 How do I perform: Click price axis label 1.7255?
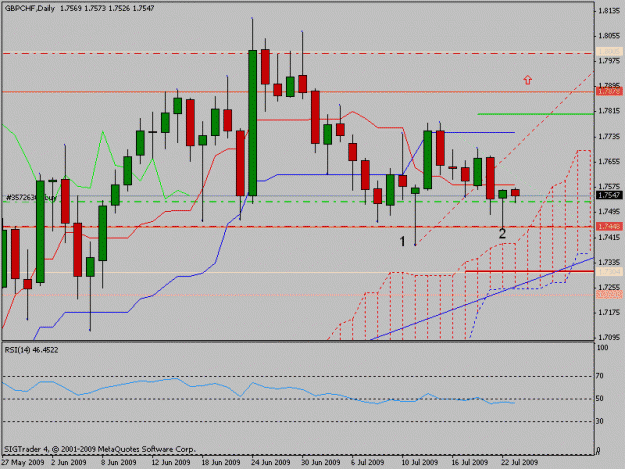pyautogui.click(x=609, y=287)
